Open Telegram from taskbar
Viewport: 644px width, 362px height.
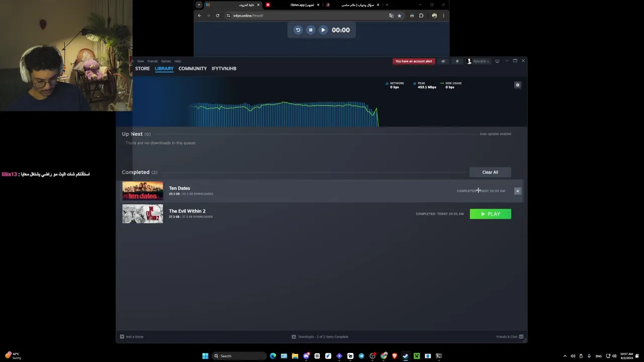click(361, 356)
